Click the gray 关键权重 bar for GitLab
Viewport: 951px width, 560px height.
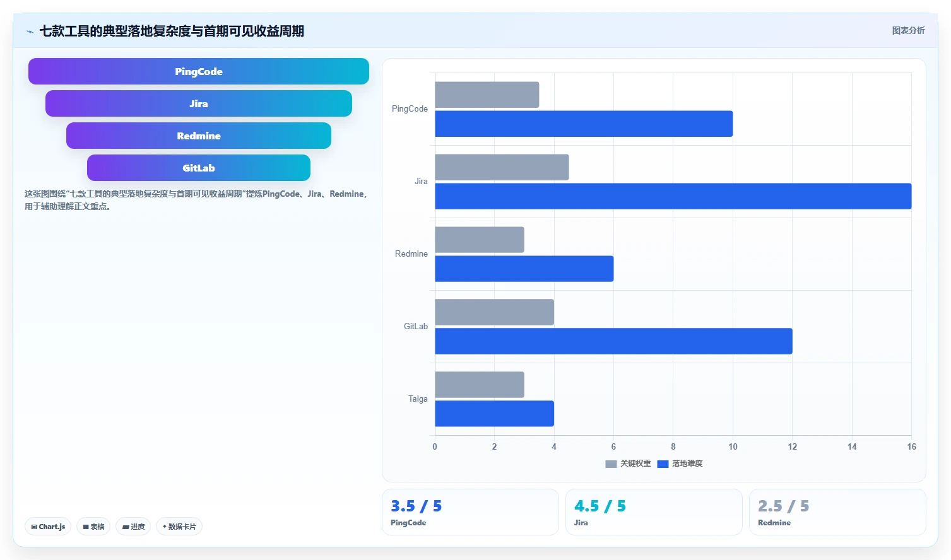coord(495,312)
